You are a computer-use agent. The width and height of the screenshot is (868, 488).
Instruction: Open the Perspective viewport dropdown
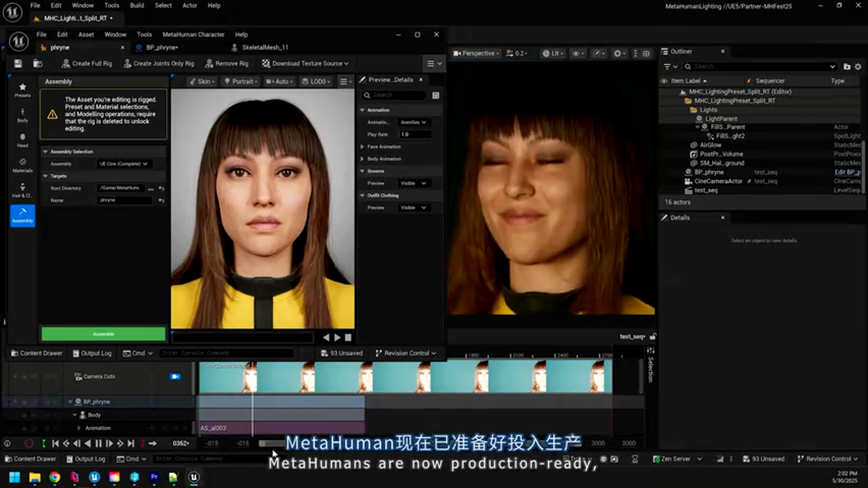tap(477, 54)
